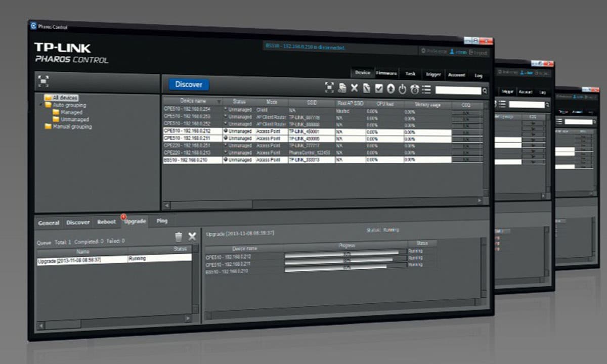Select row CPE220 - 192.168.0.213
The width and height of the screenshot is (607, 364).
point(323,152)
